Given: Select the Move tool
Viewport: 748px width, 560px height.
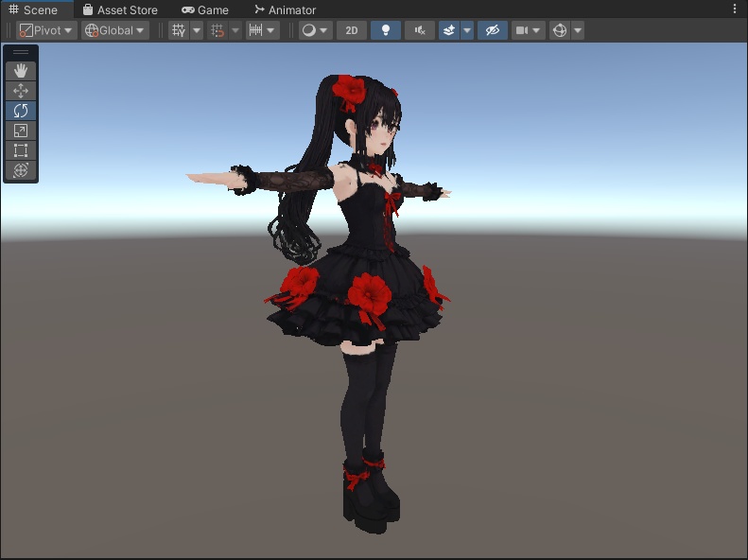Looking at the screenshot, I should pos(21,91).
